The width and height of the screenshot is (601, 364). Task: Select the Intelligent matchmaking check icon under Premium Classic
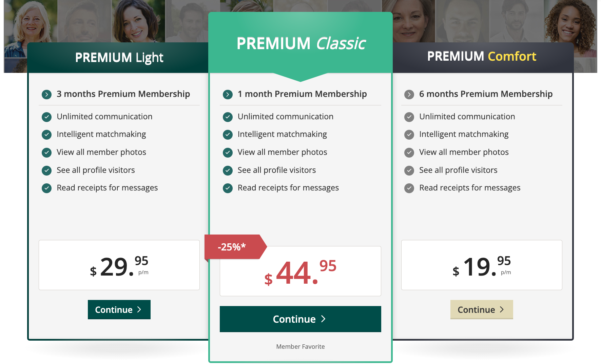click(x=228, y=135)
